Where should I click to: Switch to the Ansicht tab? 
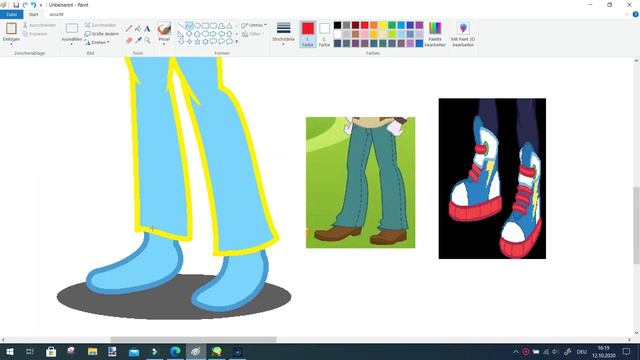pos(56,14)
